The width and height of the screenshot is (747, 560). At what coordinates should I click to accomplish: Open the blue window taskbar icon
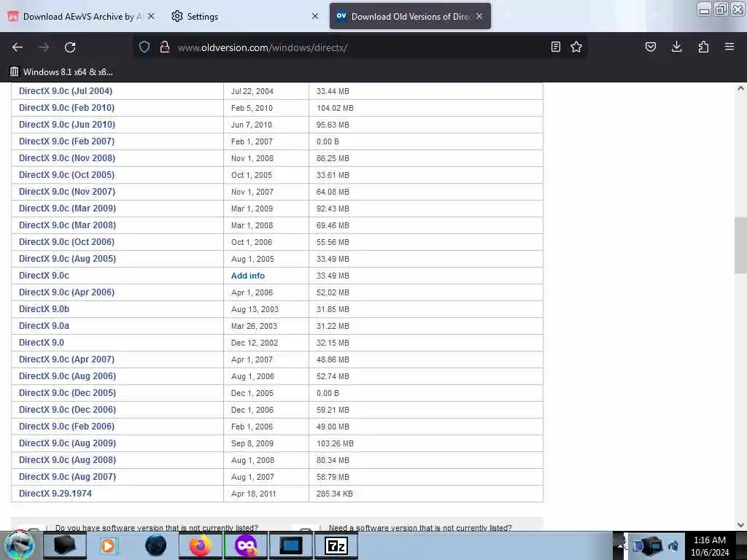tap(290, 545)
